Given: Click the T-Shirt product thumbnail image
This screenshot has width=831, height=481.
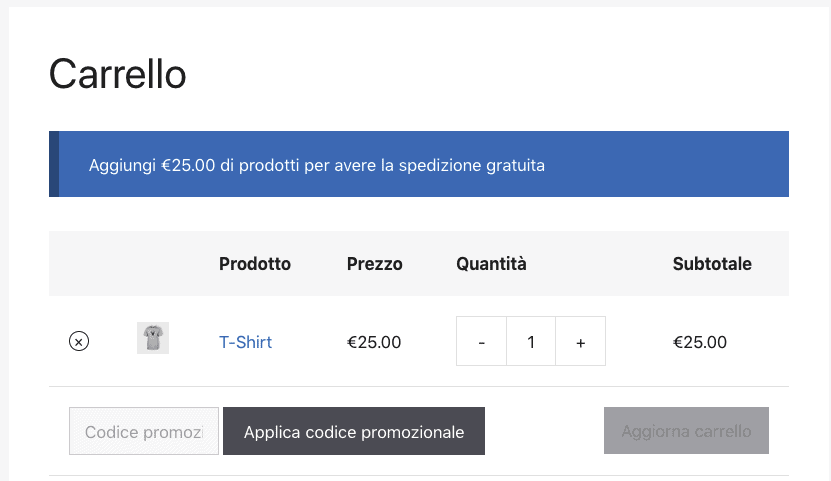Looking at the screenshot, I should tap(153, 339).
